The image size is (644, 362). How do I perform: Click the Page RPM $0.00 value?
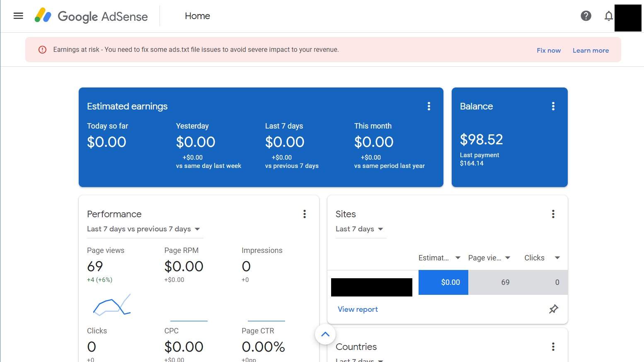pos(184,266)
